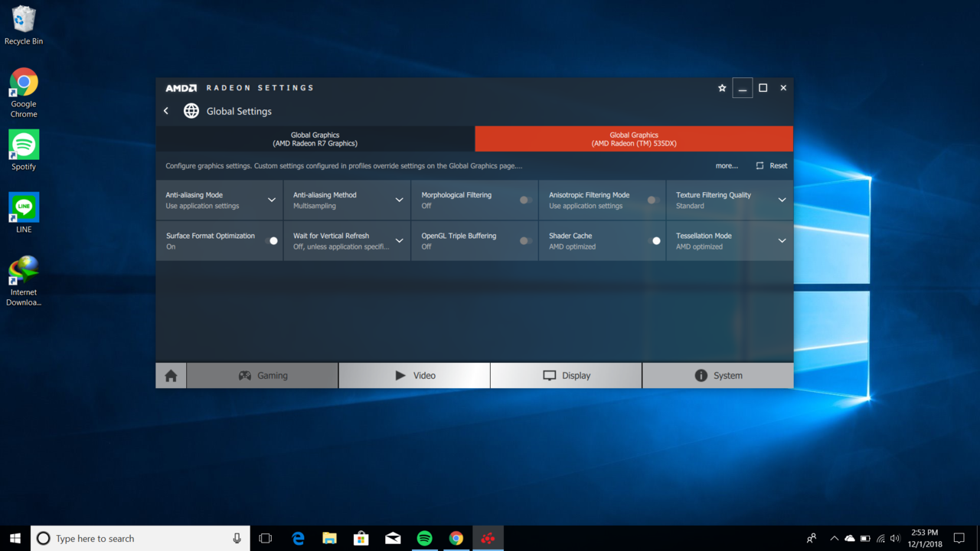Click the Global Settings globe icon
This screenshot has width=980, height=551.
tap(191, 111)
